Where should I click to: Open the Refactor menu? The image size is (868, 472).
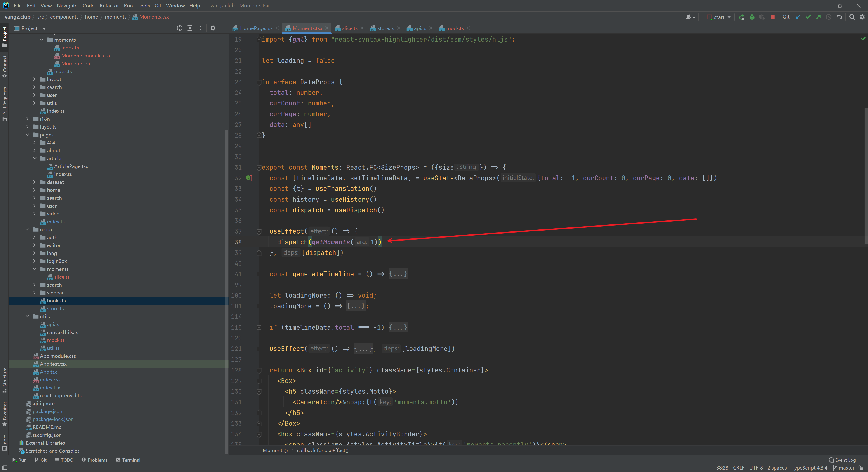(x=109, y=6)
